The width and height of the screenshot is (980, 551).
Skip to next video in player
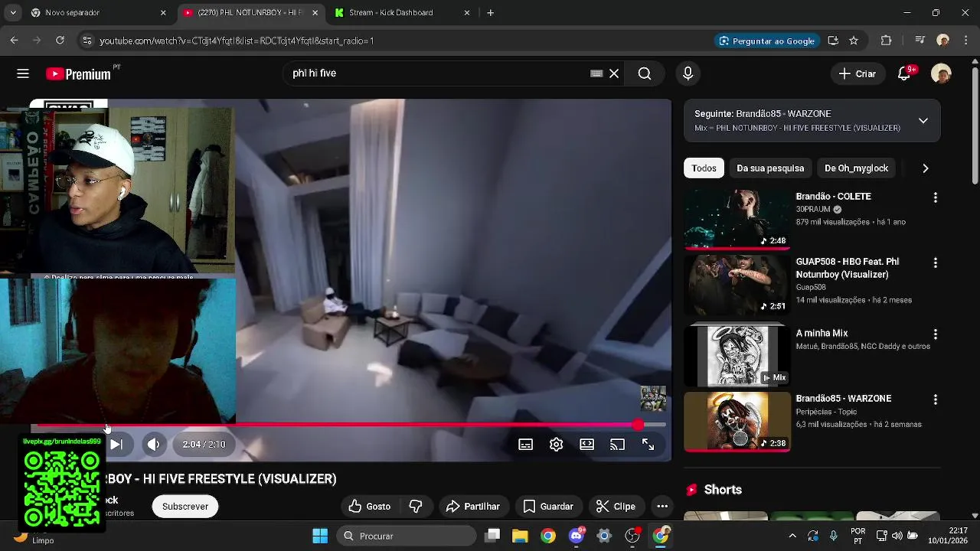click(x=116, y=444)
